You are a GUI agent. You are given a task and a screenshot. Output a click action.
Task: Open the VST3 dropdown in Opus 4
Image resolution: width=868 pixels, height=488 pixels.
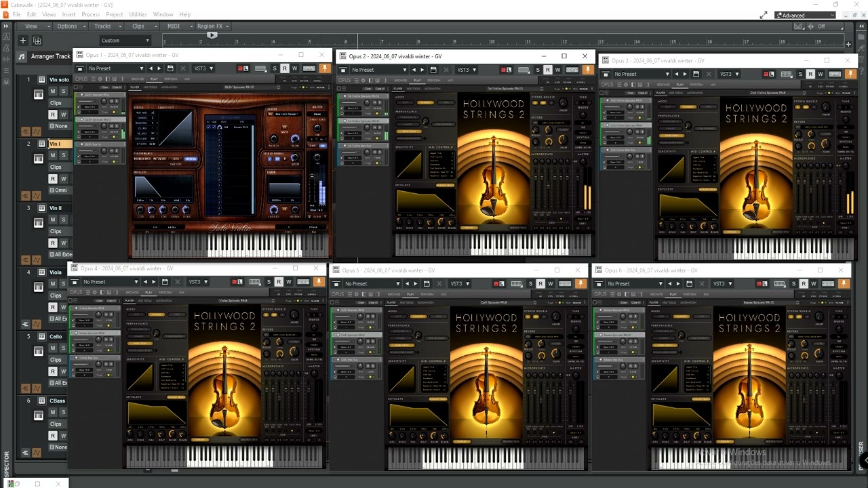point(198,282)
